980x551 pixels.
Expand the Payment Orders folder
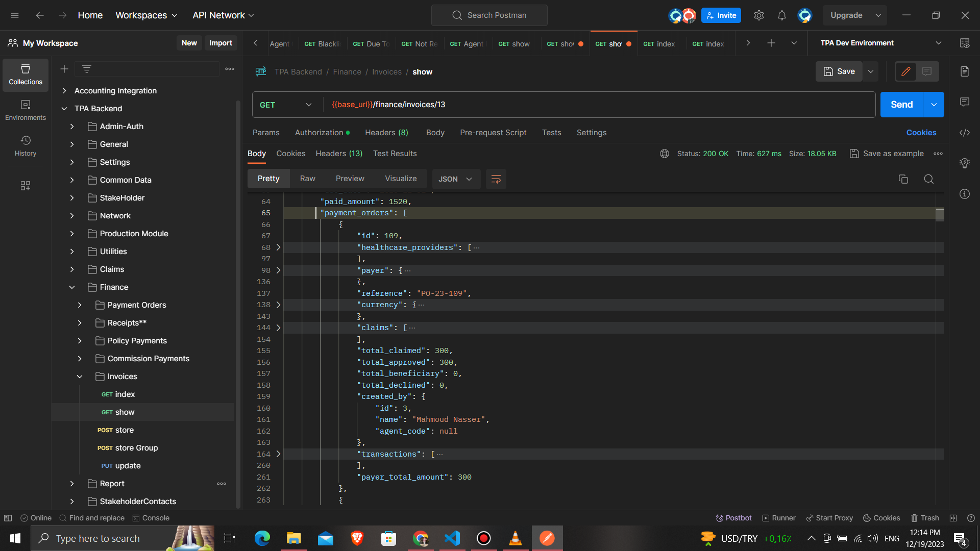point(80,305)
